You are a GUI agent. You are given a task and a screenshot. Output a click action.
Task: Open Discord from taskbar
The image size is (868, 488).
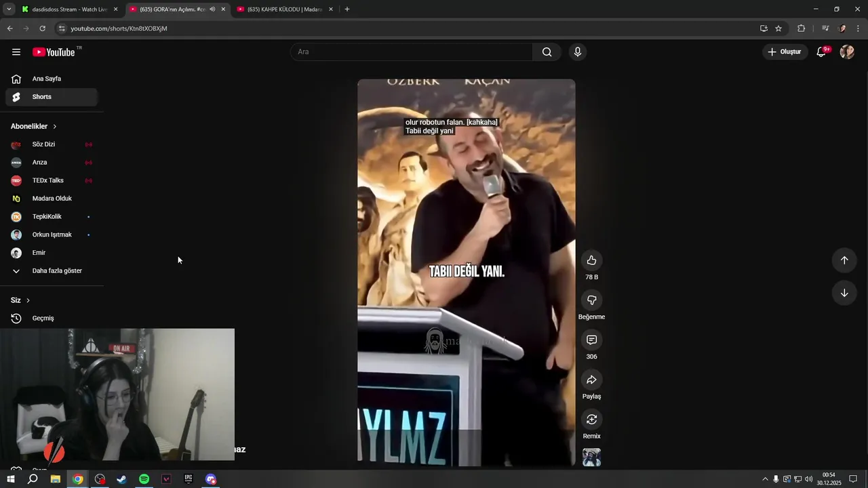click(211, 479)
